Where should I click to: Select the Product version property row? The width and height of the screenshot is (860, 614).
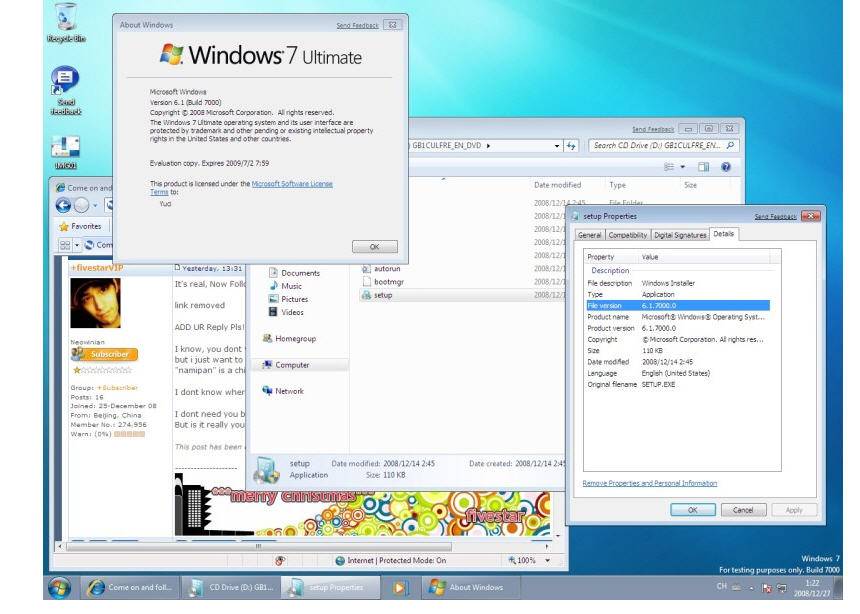[x=678, y=328]
